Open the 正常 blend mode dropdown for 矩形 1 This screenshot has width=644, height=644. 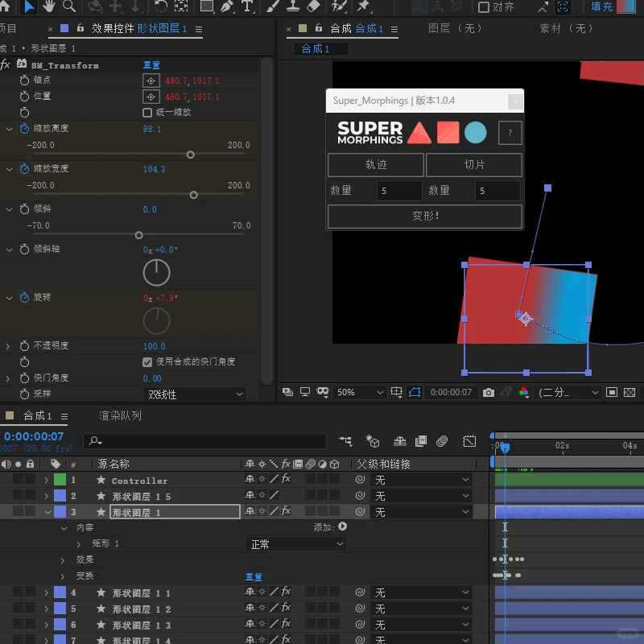click(295, 544)
